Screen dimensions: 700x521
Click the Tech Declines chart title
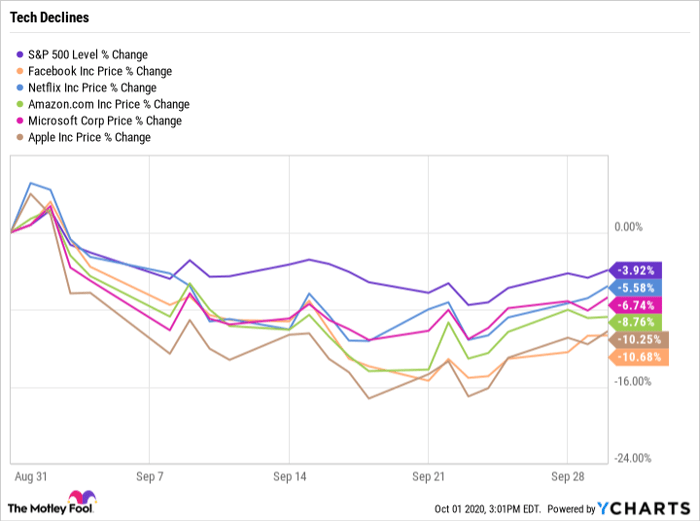click(47, 18)
